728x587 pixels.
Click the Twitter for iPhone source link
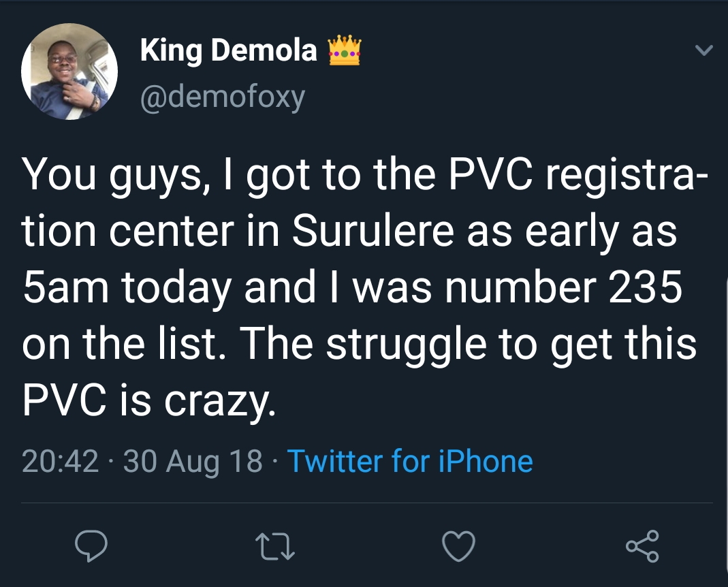(x=410, y=461)
